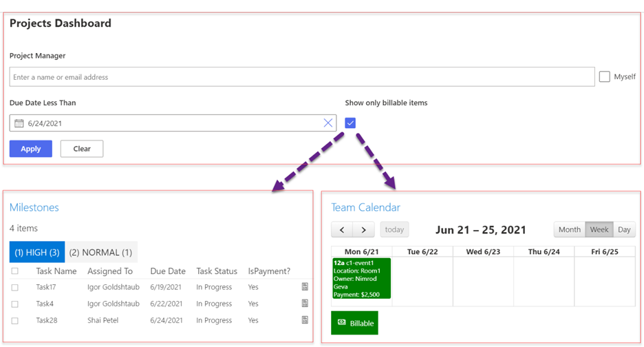The image size is (644, 347).
Task: Switch to the (1) HIGH (3) tab
Action: tap(37, 252)
